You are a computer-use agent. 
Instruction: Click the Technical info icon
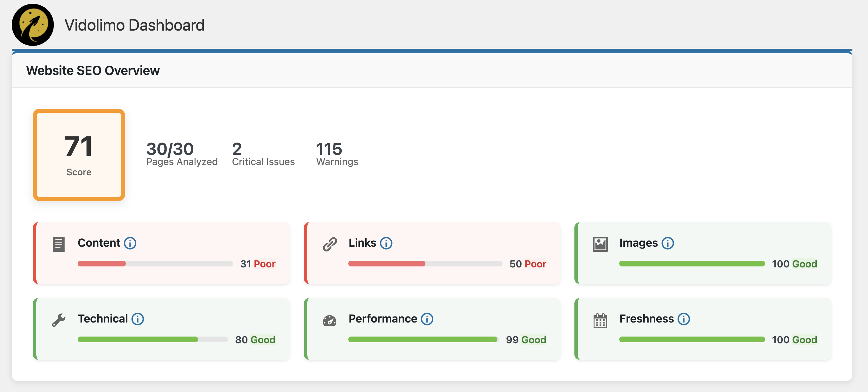137,319
